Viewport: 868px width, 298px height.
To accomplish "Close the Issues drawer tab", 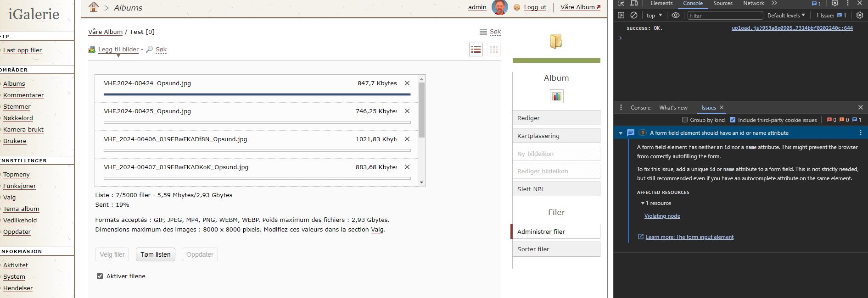I will 722,107.
